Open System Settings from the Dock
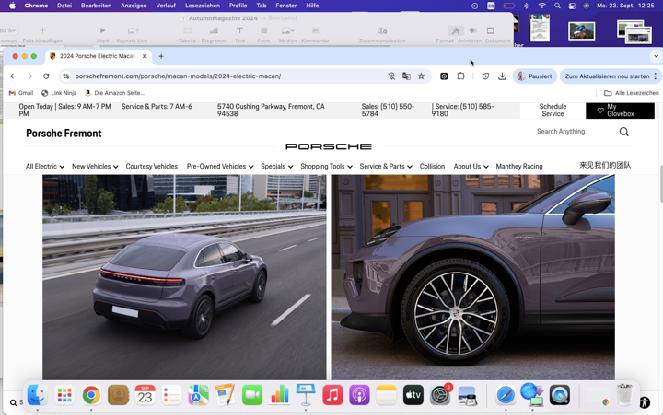 (x=440, y=395)
